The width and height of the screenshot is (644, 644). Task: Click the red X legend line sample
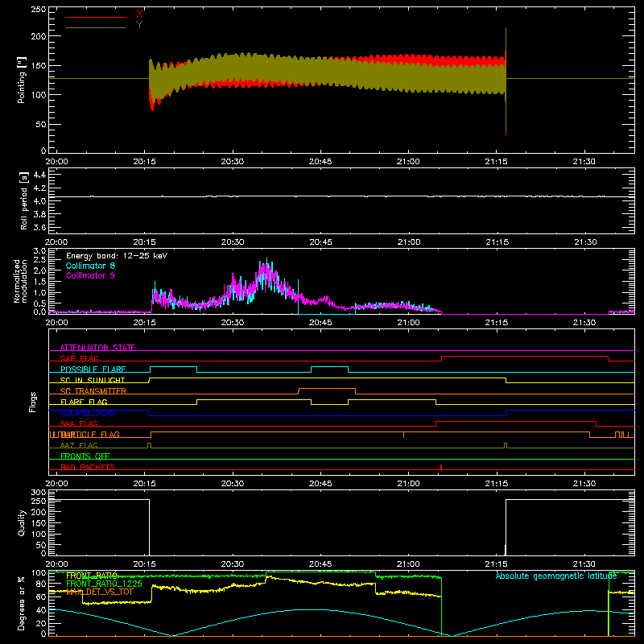[96, 17]
